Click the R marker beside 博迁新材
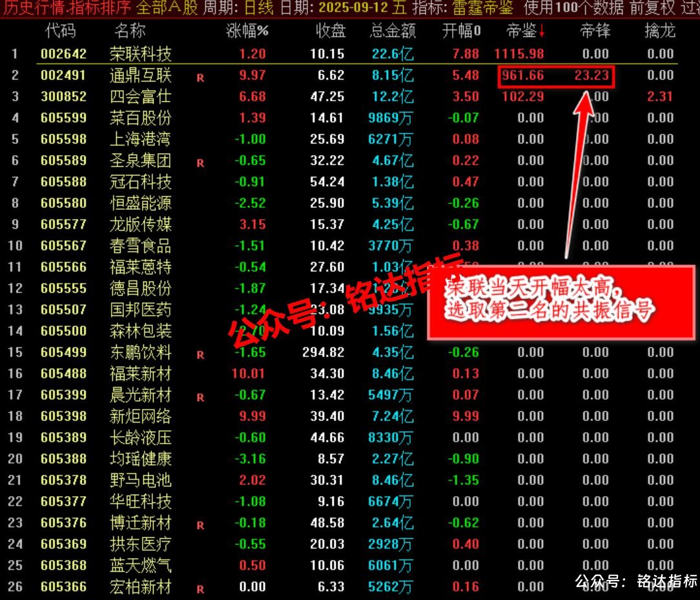 click(x=200, y=526)
